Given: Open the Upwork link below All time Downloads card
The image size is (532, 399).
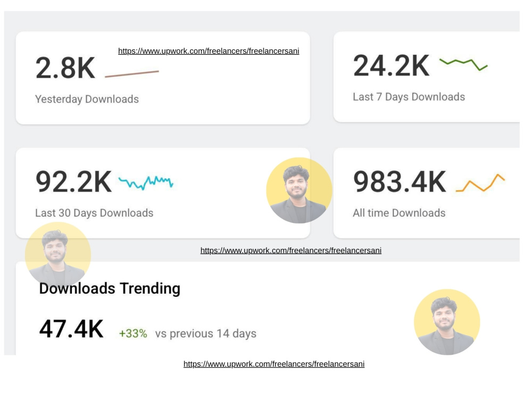Looking at the screenshot, I should tap(291, 251).
